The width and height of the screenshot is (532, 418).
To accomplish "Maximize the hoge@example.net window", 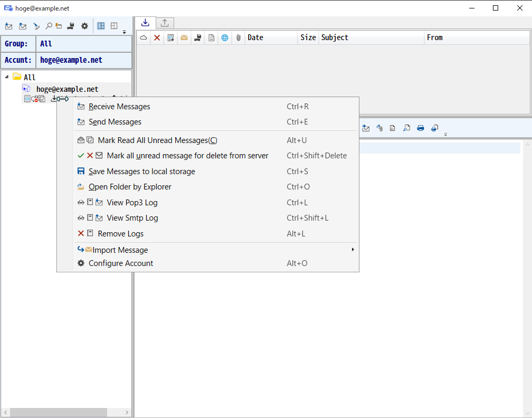I will (x=496, y=8).
